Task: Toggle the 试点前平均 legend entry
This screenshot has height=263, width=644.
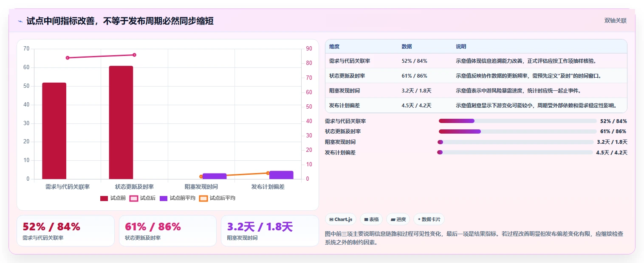Action: click(x=178, y=198)
